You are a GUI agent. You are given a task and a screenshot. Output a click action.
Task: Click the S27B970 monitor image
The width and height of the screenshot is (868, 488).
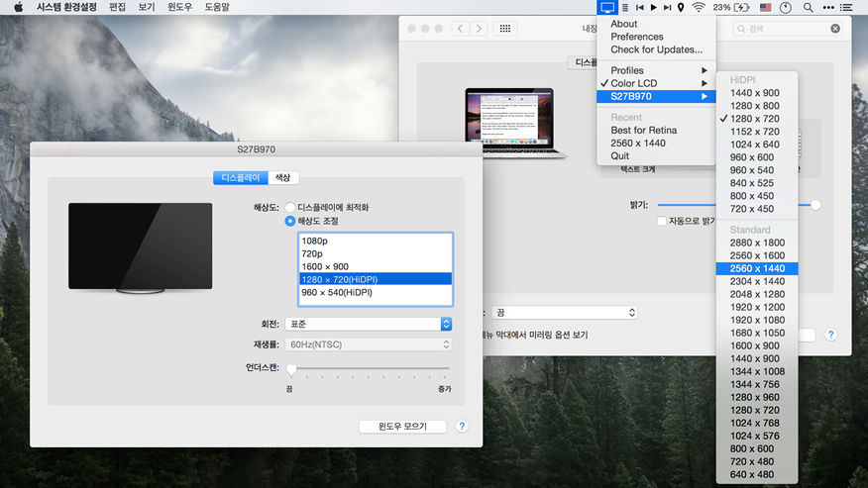point(140,247)
